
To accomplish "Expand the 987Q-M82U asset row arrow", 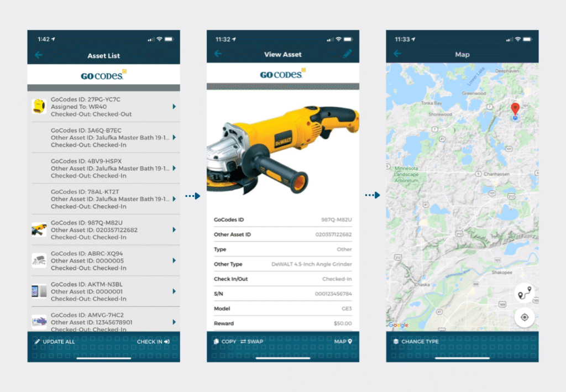I will tap(174, 229).
